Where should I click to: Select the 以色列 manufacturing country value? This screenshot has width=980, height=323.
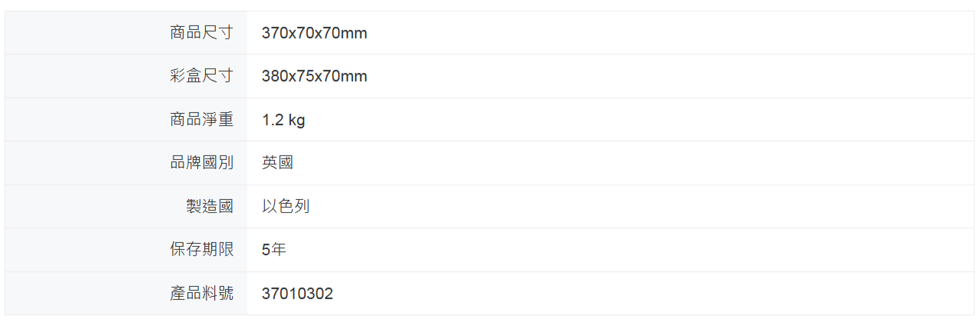pos(286,206)
